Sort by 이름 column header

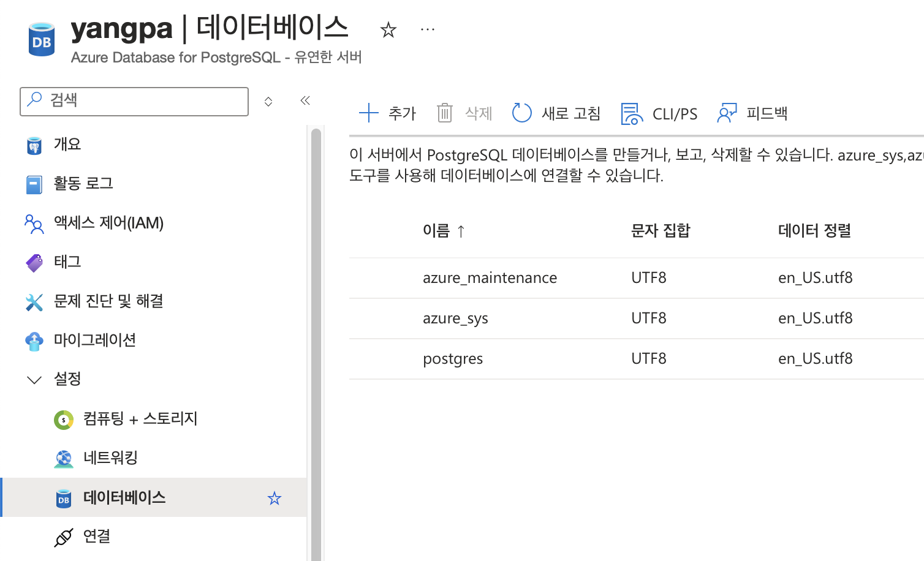(436, 231)
